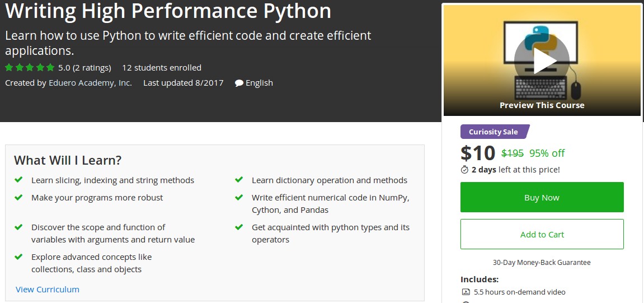Click the Curiosity Sale badge
644x303 pixels.
[495, 132]
